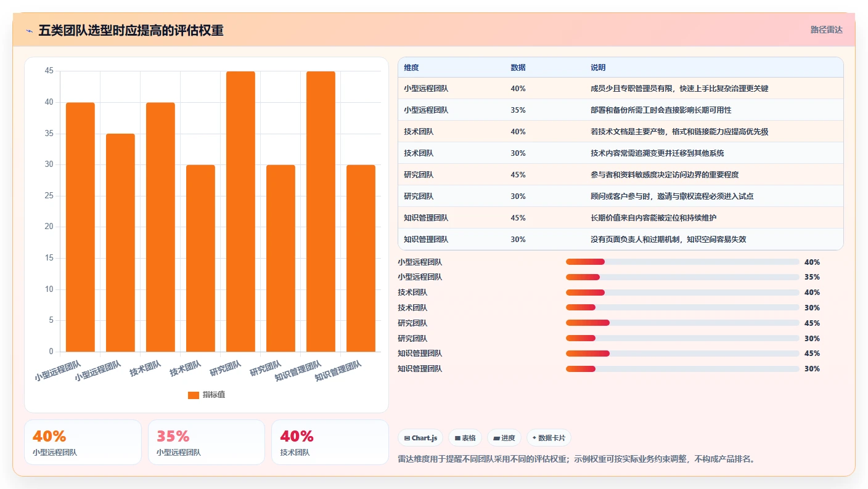This screenshot has width=868, height=489.
Task: Select table row 没有页面负责人和过期机制
Action: [x=621, y=239]
